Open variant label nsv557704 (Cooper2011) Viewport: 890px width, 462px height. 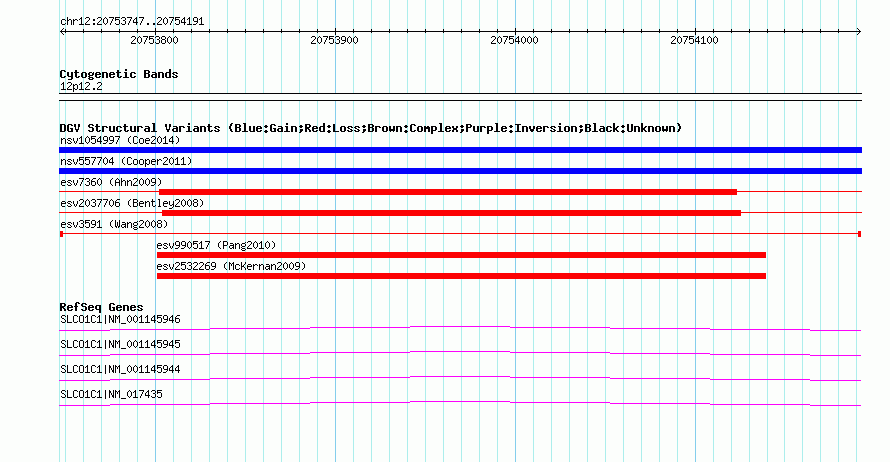click(126, 161)
